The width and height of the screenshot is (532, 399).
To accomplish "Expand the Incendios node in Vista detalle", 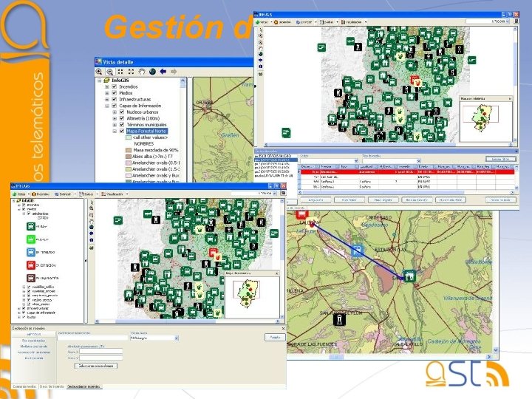I will point(107,87).
